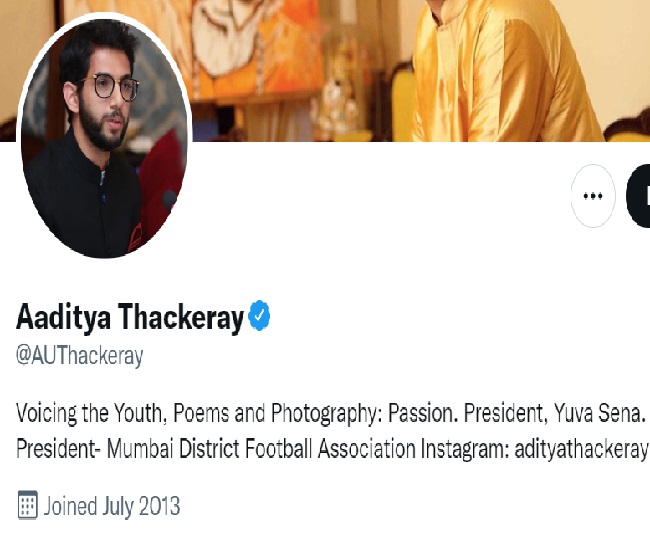The height and width of the screenshot is (540, 650).
Task: Click "Poems and Photography" in the bio
Action: pos(263,412)
